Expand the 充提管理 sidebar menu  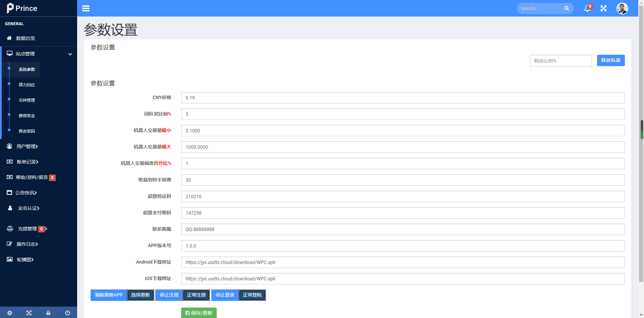click(28, 229)
